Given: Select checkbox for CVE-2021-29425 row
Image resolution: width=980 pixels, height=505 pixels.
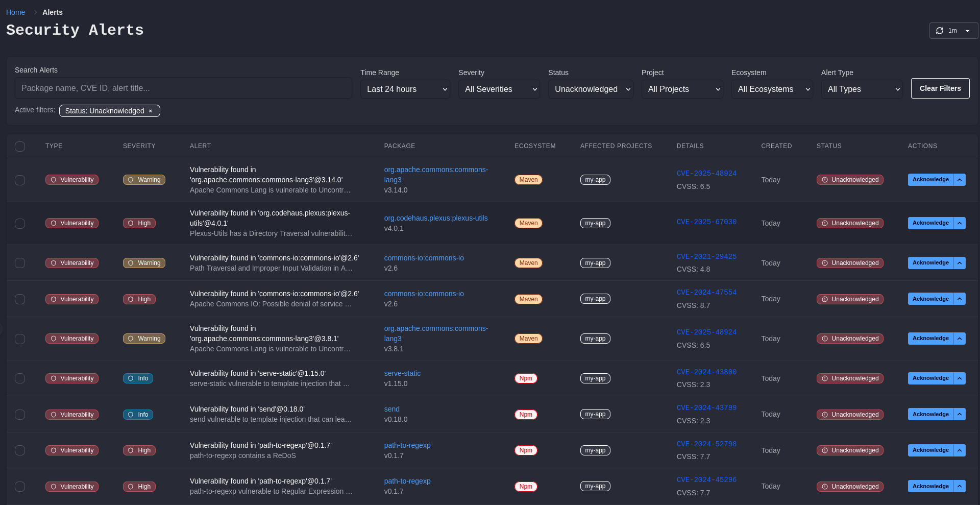Looking at the screenshot, I should tap(20, 263).
